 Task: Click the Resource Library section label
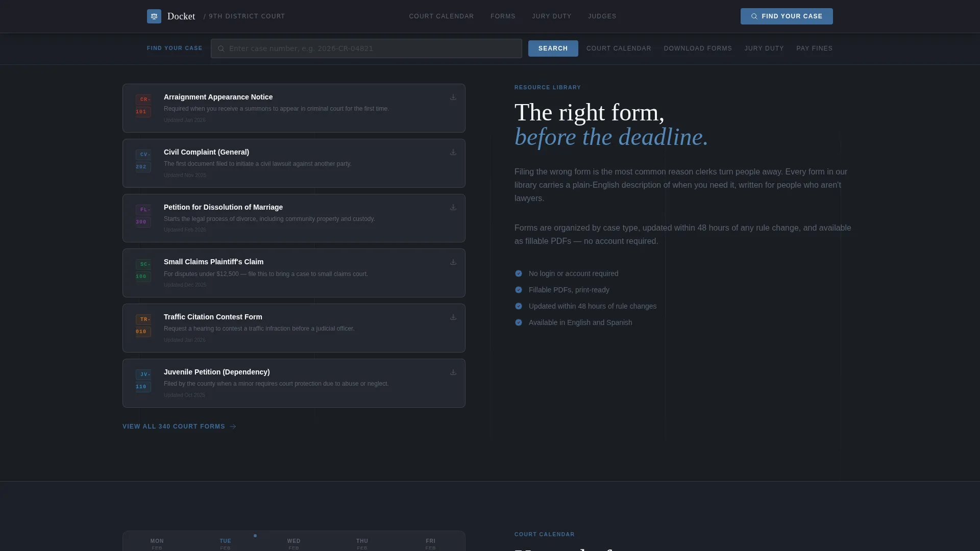point(548,87)
